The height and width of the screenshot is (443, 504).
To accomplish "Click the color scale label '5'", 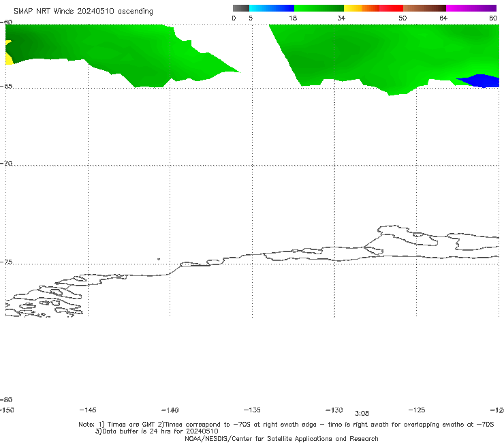I will point(251,18).
